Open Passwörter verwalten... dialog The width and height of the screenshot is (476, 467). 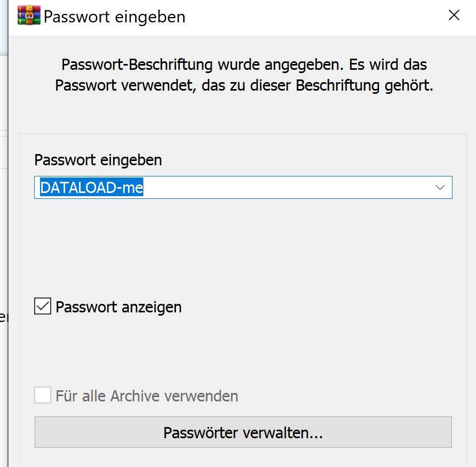[243, 432]
